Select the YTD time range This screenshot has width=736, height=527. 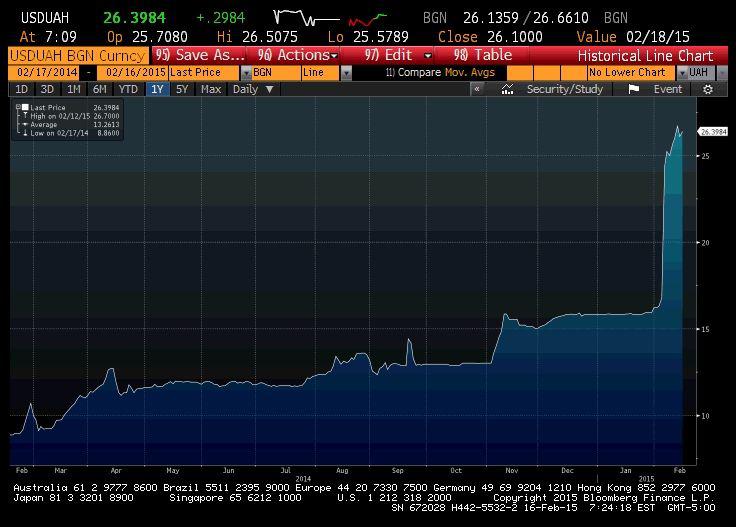[128, 89]
